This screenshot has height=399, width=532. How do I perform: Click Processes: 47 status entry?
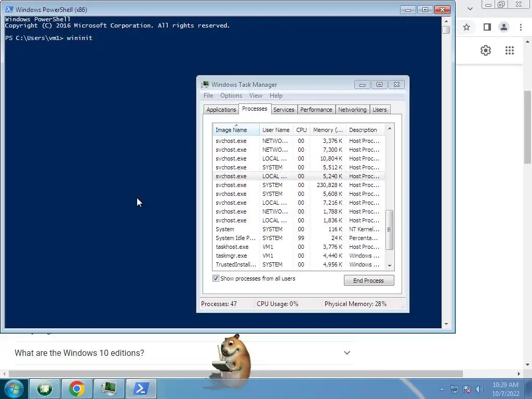(x=219, y=304)
